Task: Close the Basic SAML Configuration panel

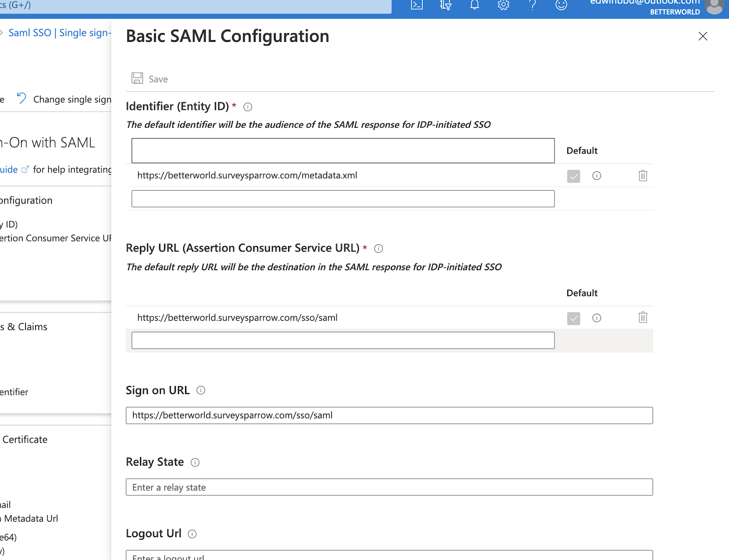Action: pos(703,36)
